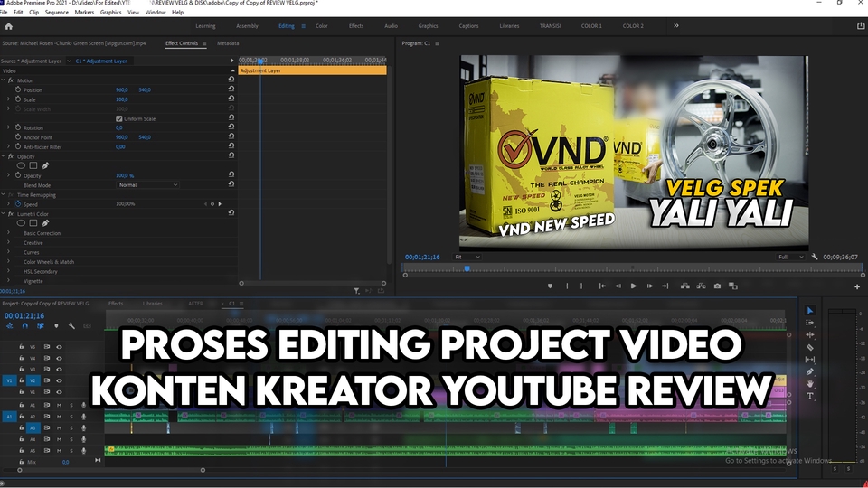The height and width of the screenshot is (488, 868).
Task: Step back one frame
Action: [618, 286]
